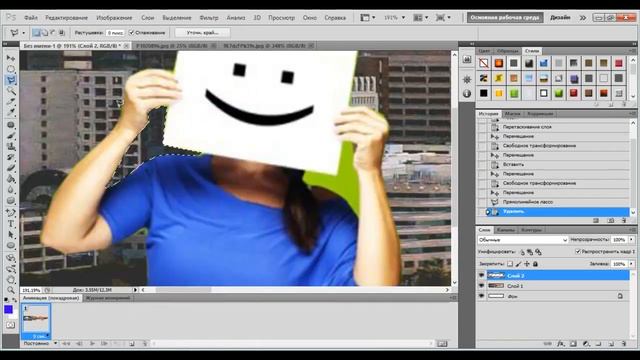Open the layer styles fx menu
Image resolution: width=640 pixels, height=360 pixels.
tap(561, 344)
